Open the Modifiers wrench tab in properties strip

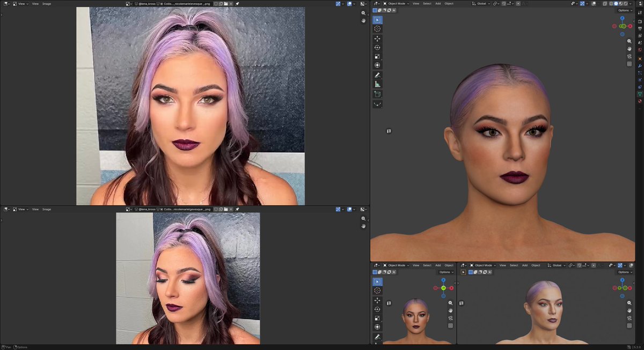(640, 65)
